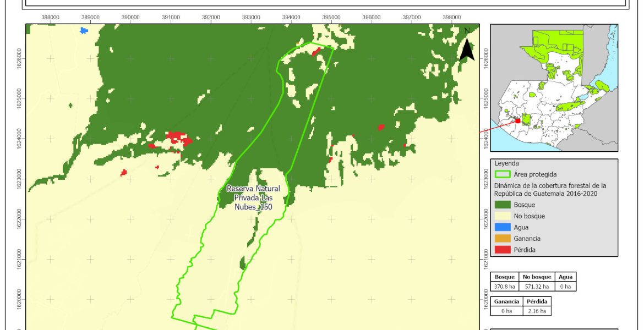This screenshot has width=644, height=330.
Task: Select the green Área protegida legend symbol
Action: click(x=502, y=174)
